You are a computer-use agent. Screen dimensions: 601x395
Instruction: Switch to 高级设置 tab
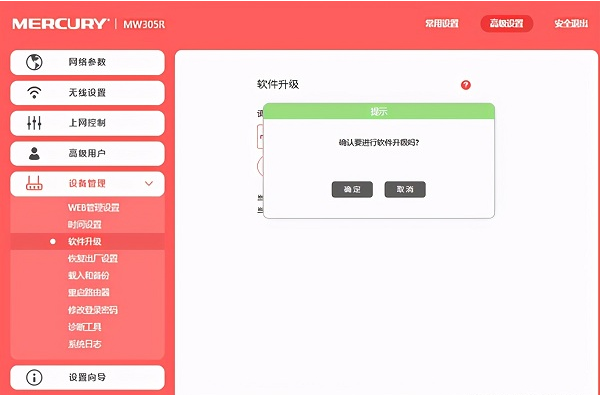(507, 24)
